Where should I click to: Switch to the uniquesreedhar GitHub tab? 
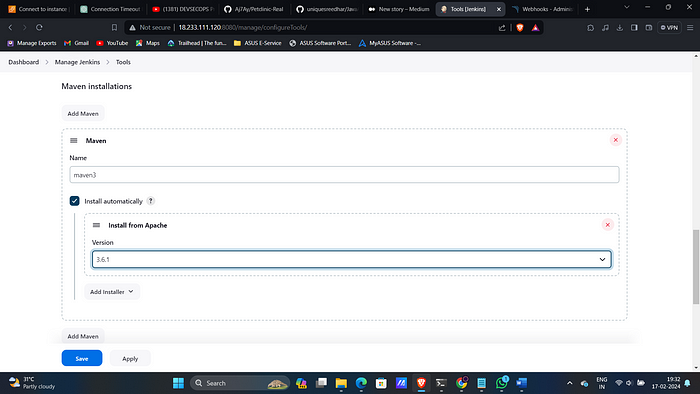(x=326, y=9)
